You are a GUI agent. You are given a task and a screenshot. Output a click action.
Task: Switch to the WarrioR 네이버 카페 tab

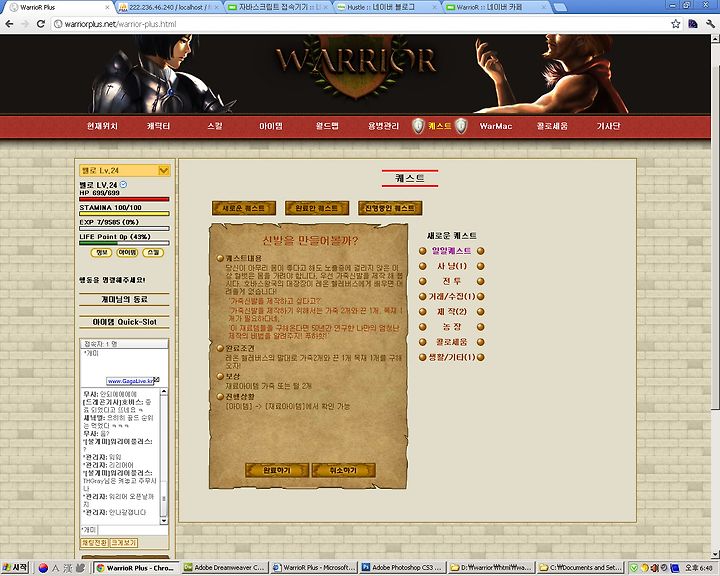[x=496, y=7]
